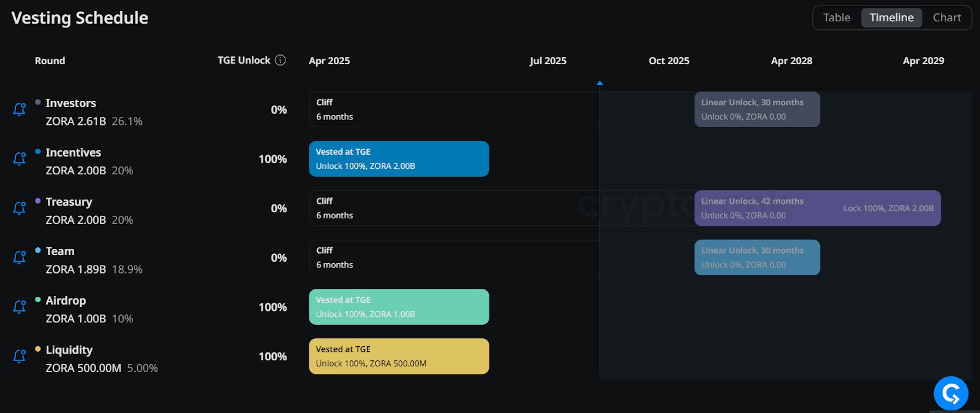The height and width of the screenshot is (413, 980).
Task: Select the Treasury Linear Unlock 42 months bar
Action: pyautogui.click(x=818, y=208)
